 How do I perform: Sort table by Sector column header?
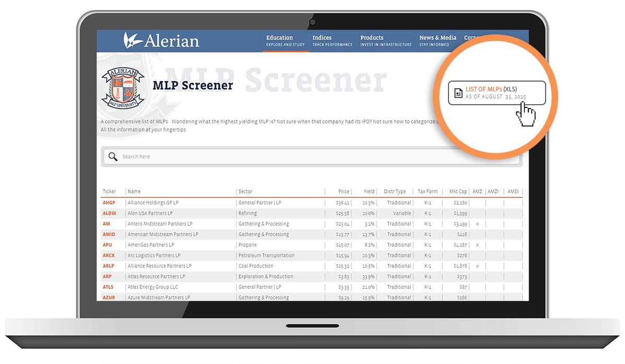point(245,191)
